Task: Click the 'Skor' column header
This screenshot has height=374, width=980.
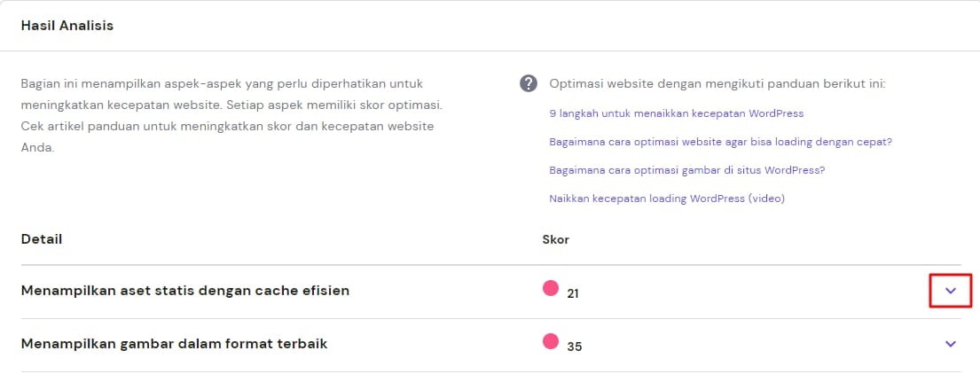Action: (555, 239)
